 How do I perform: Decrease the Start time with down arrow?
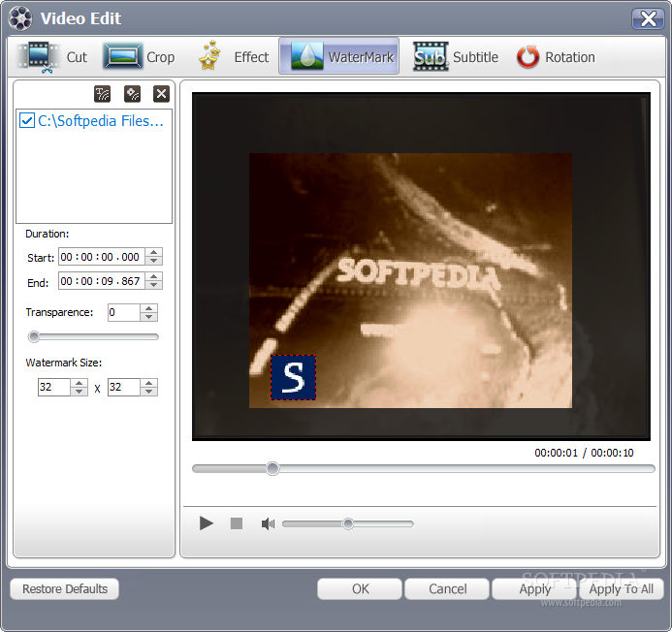(x=154, y=261)
